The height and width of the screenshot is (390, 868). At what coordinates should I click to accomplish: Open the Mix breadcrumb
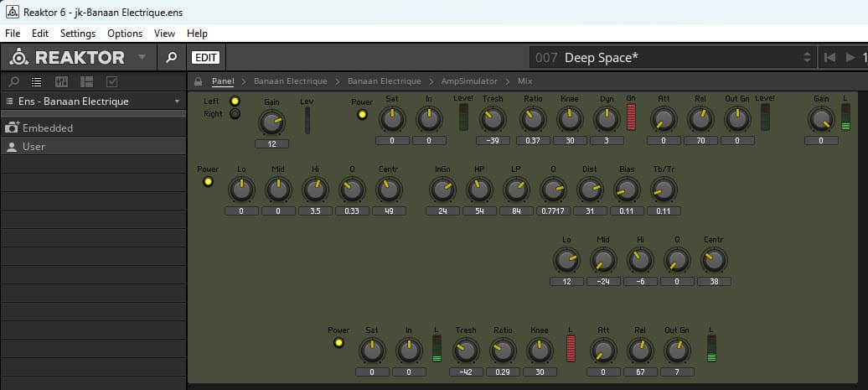tap(524, 81)
